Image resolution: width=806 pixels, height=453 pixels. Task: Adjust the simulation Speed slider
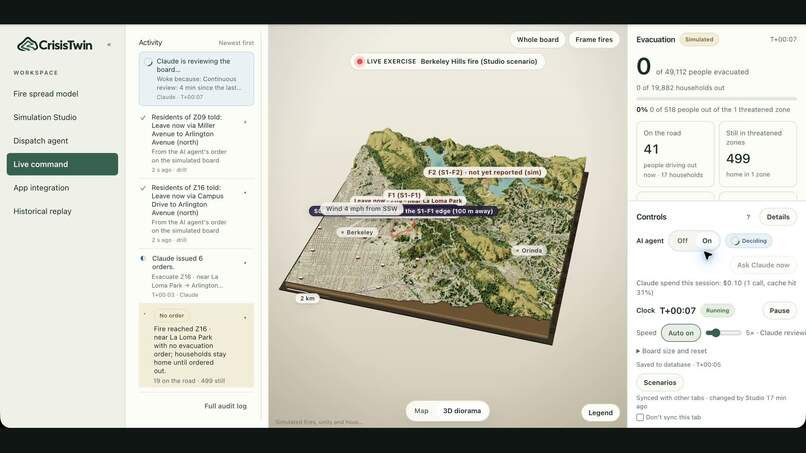coord(723,333)
